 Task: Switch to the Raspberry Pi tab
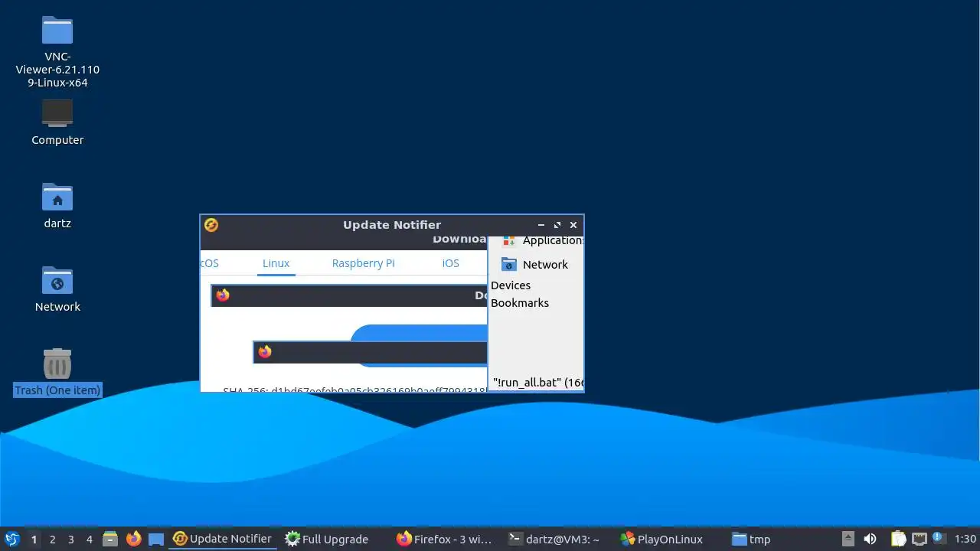[x=363, y=263]
